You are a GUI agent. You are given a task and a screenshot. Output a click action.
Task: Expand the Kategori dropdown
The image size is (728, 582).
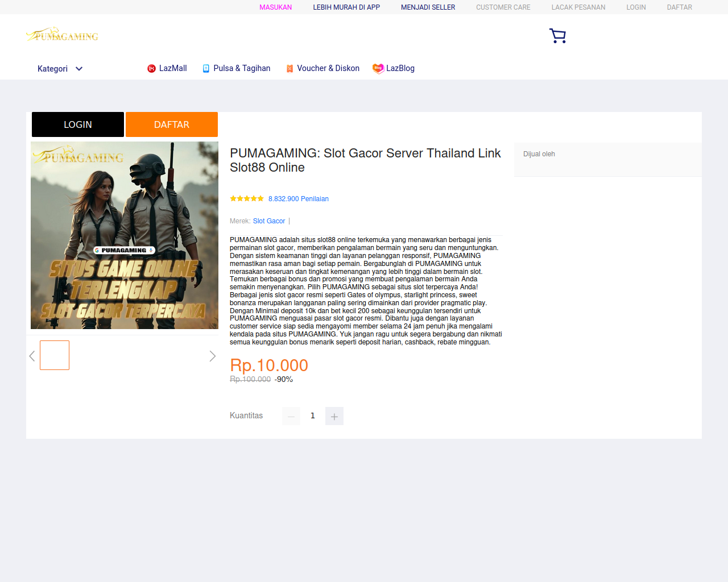[x=60, y=69]
